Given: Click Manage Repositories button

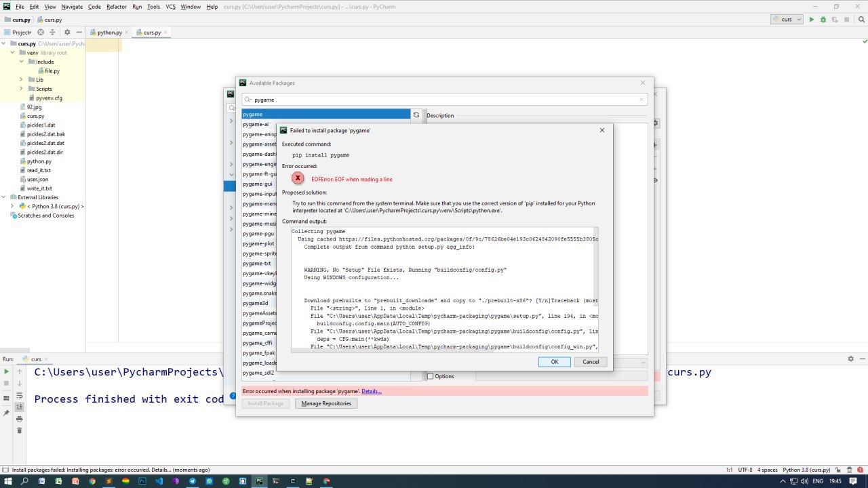Looking at the screenshot, I should (326, 403).
